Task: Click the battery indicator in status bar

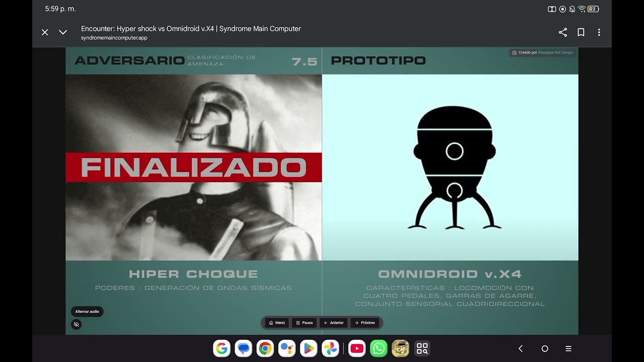Action: pos(594,9)
